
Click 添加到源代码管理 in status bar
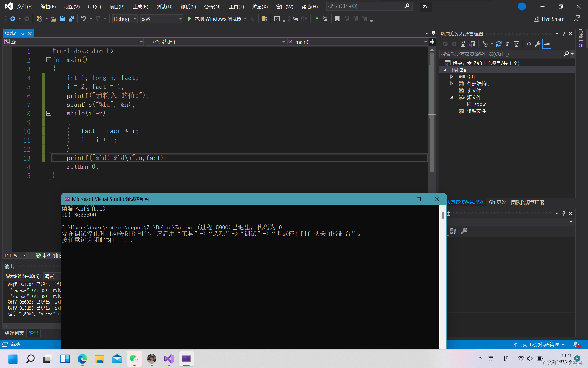coord(540,344)
